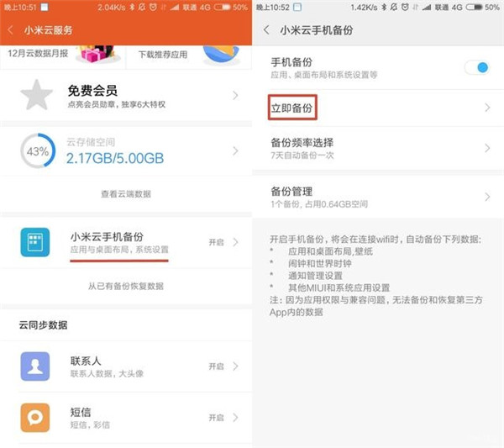This screenshot has width=504, height=448.
Task: Open 备份频率选择 chevron
Action: (487, 148)
